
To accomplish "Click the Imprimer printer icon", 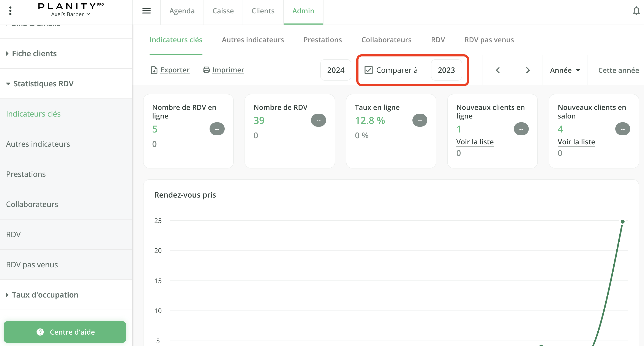I will (x=206, y=70).
